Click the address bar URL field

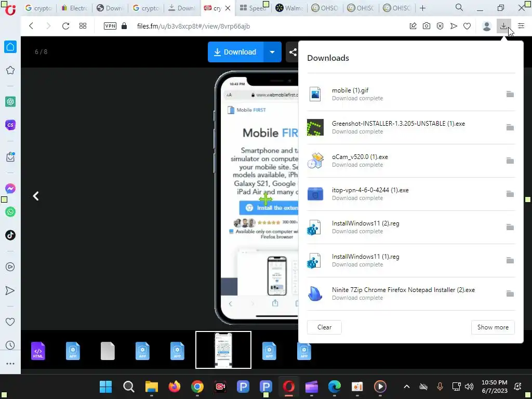(x=193, y=26)
